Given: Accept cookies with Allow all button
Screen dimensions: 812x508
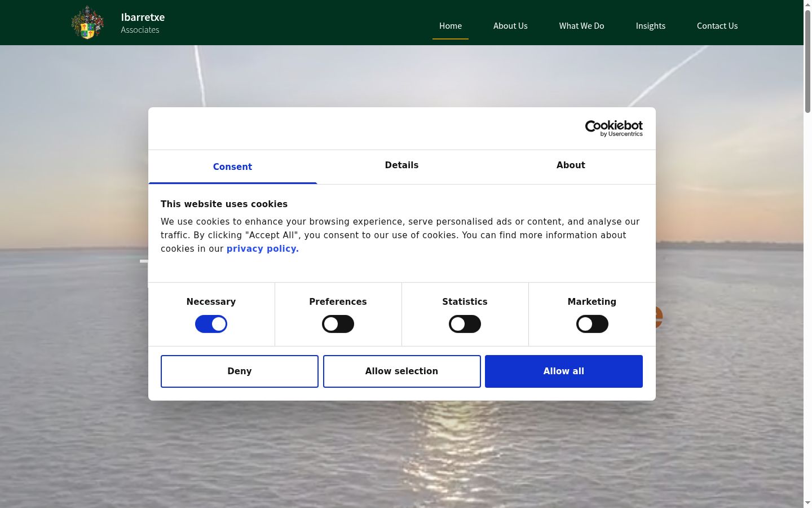Looking at the screenshot, I should coord(564,371).
